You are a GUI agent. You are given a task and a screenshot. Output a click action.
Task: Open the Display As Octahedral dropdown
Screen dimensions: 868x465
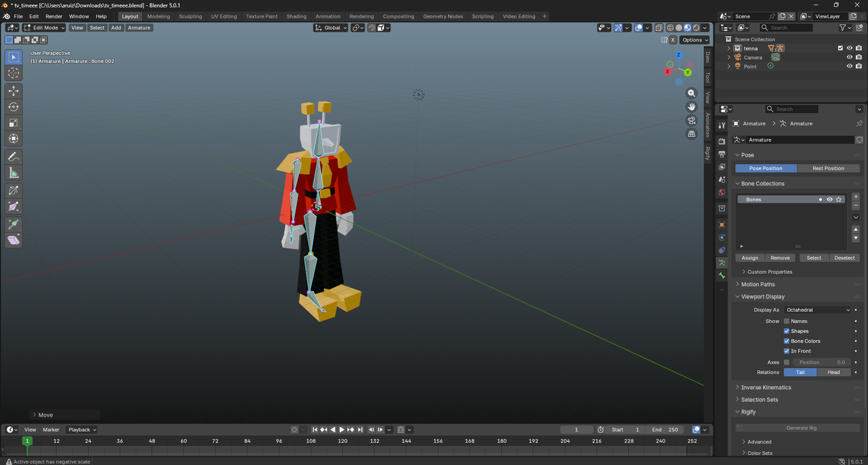[817, 310]
